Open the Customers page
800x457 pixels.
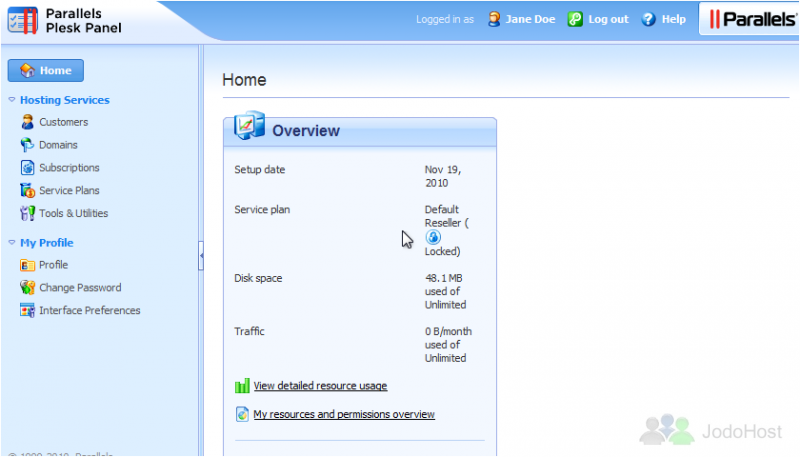coord(64,122)
